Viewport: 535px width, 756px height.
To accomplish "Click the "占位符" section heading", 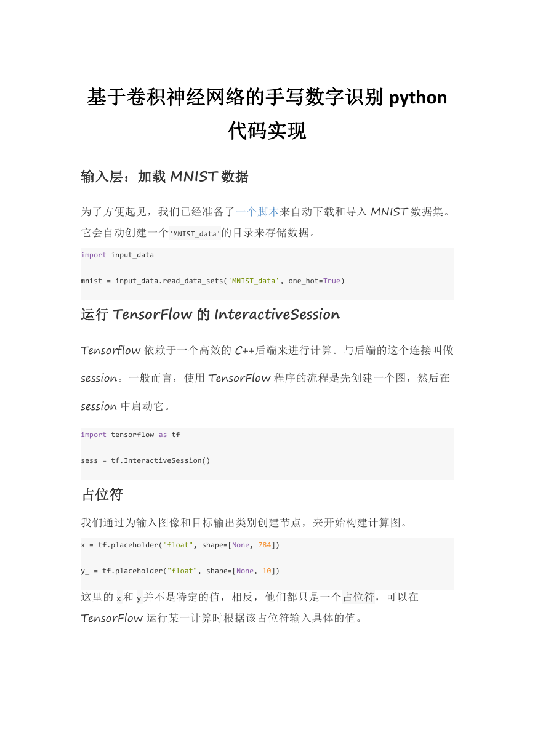I will click(x=102, y=494).
